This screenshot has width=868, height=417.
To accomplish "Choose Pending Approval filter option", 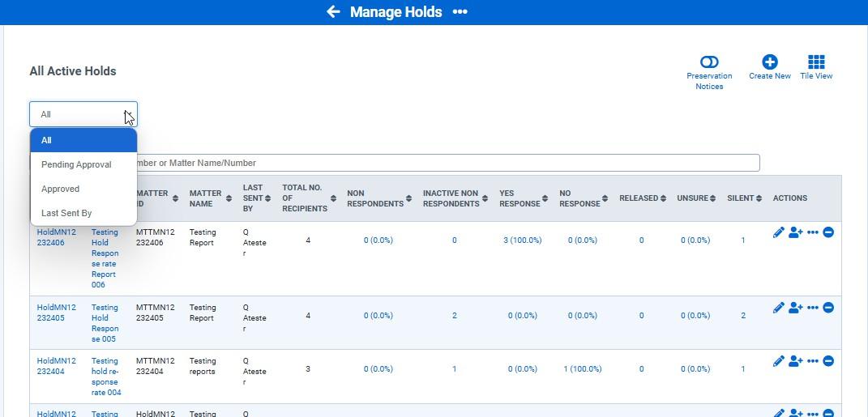I will point(83,165).
